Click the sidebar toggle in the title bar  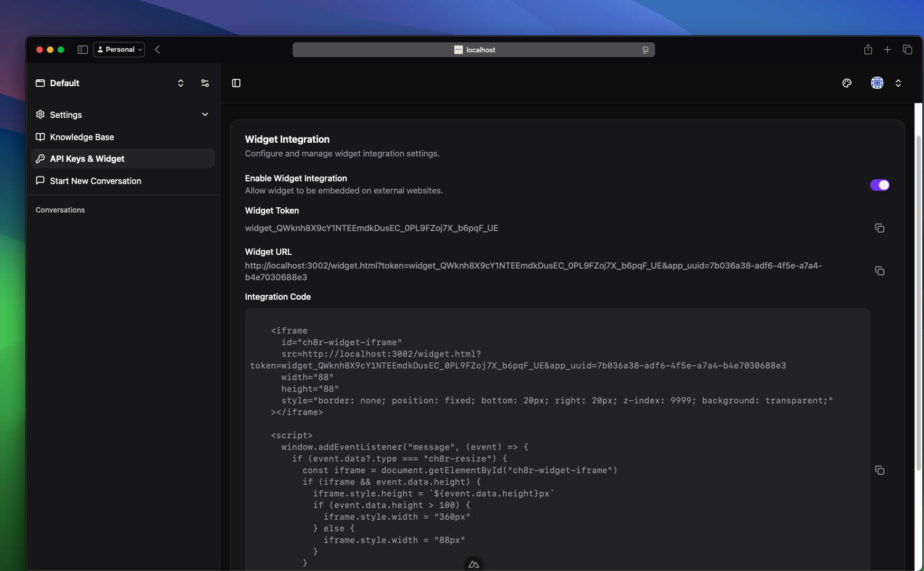pyautogui.click(x=82, y=49)
